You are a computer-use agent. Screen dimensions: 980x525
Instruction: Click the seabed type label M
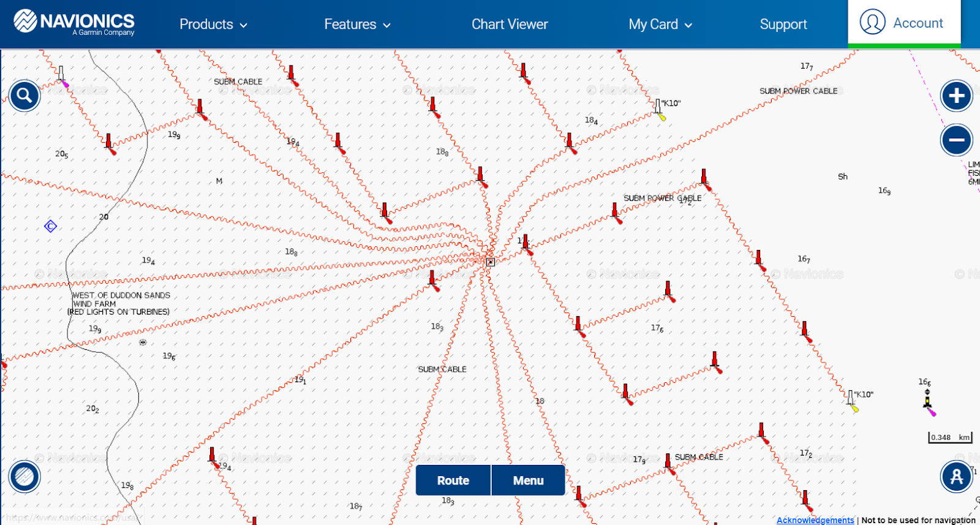point(219,181)
